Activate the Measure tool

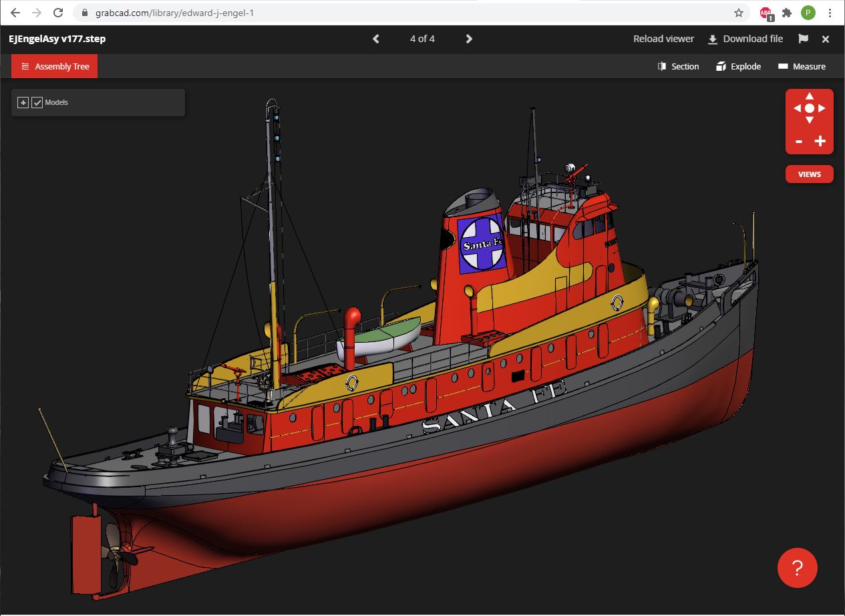click(802, 66)
